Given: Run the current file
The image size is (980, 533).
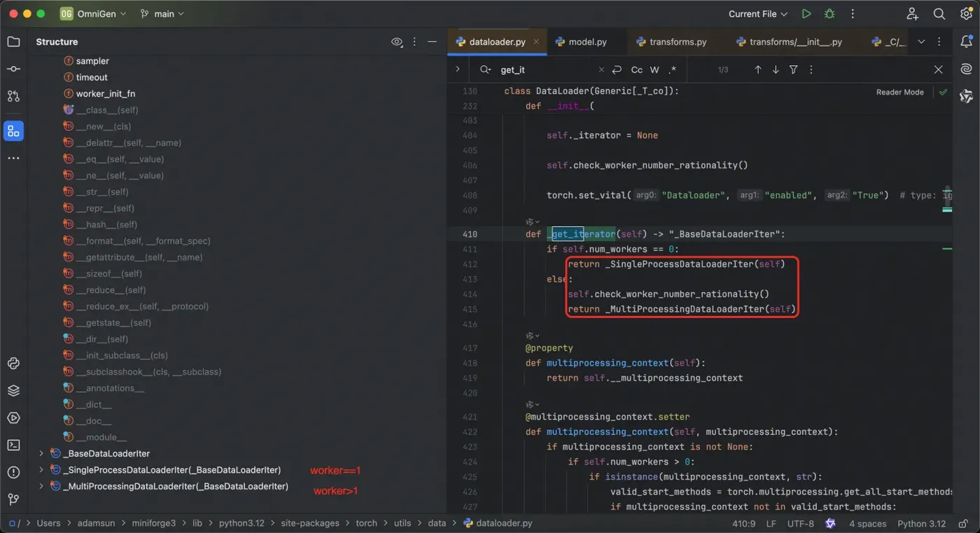Looking at the screenshot, I should point(806,14).
